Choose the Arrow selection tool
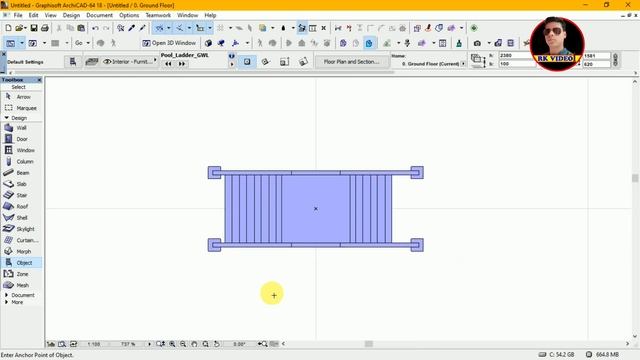The image size is (640, 360). (21, 97)
